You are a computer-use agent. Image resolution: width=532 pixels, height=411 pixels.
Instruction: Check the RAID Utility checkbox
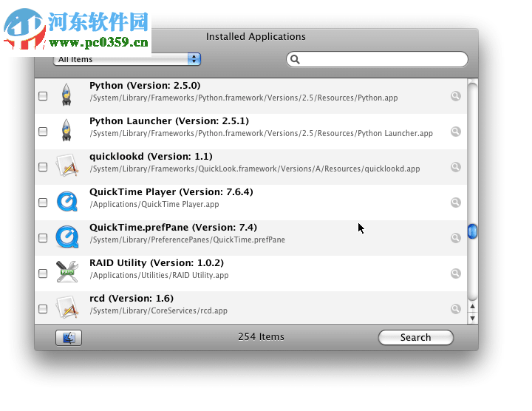43,274
